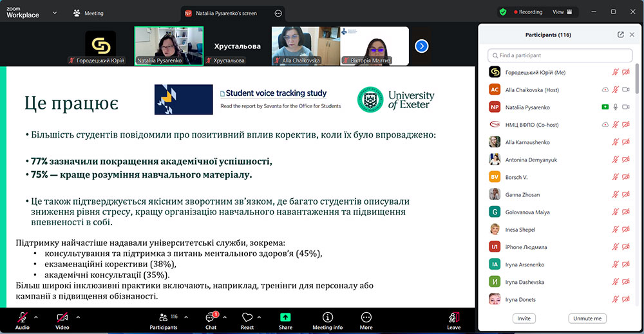This screenshot has height=334, width=644.
Task: Leave the meeting
Action: click(454, 319)
